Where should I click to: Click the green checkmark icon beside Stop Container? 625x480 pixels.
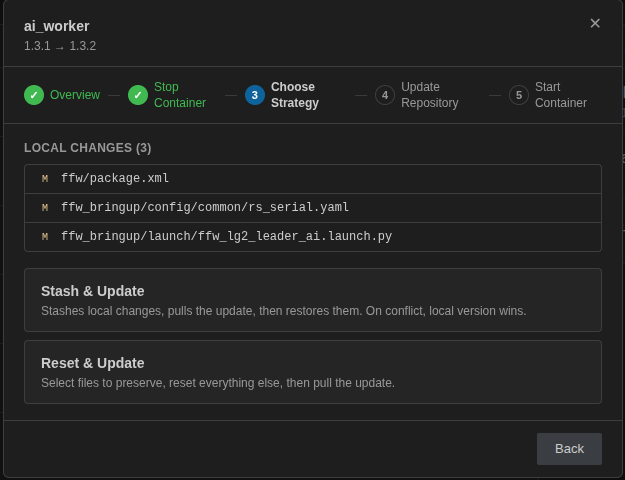[138, 95]
